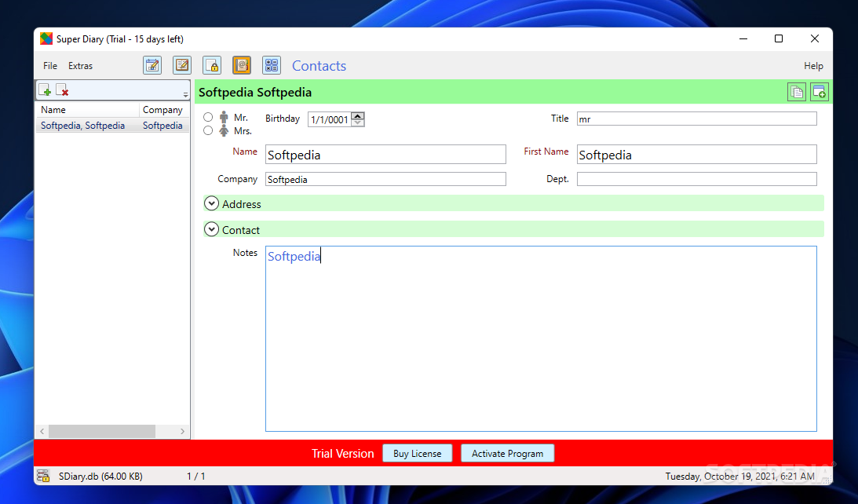Click the scrollbar right arrow in contact list
Viewport: 858px width, 504px height.
pos(182,431)
